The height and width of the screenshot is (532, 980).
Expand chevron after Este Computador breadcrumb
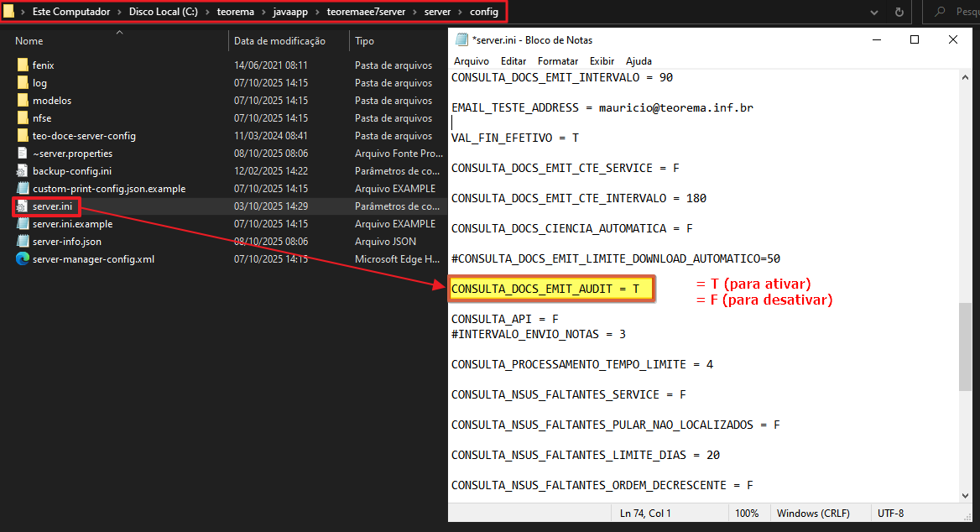click(x=119, y=12)
